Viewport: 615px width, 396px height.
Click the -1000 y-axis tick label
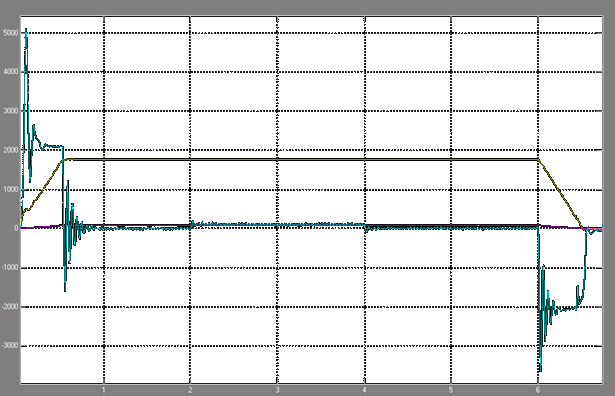(10, 268)
